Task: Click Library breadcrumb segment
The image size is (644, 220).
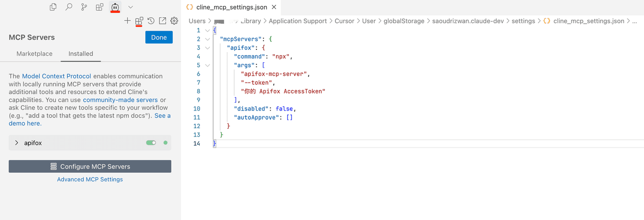Action: coord(251,21)
